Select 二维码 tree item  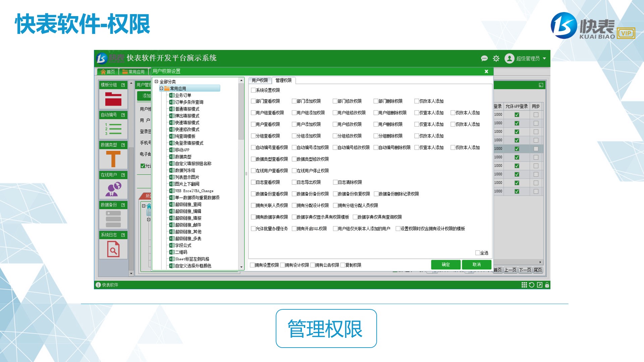point(181,252)
